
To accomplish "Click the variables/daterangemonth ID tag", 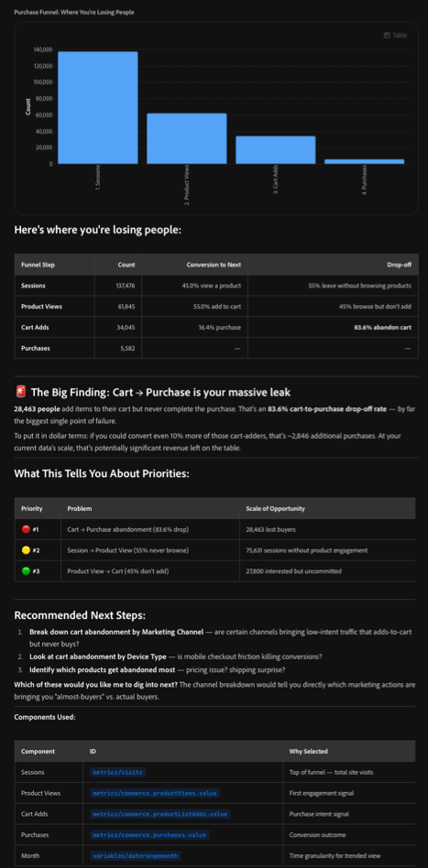I will tap(136, 856).
